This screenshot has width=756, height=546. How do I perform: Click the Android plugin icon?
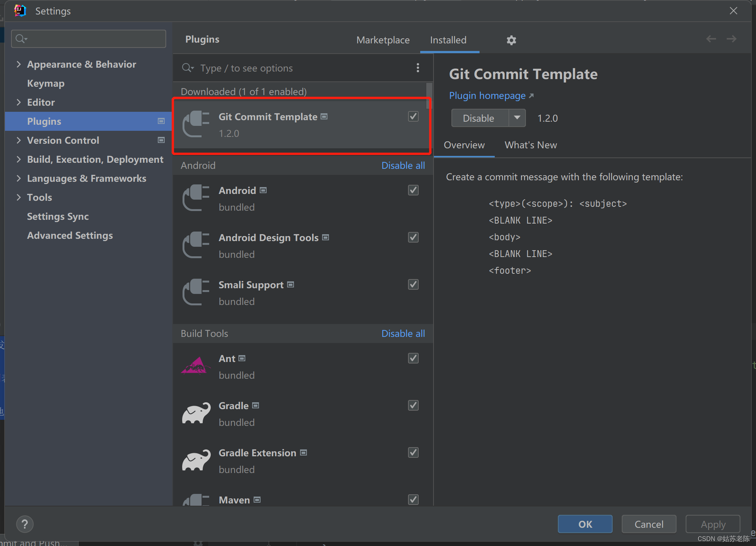coord(197,197)
